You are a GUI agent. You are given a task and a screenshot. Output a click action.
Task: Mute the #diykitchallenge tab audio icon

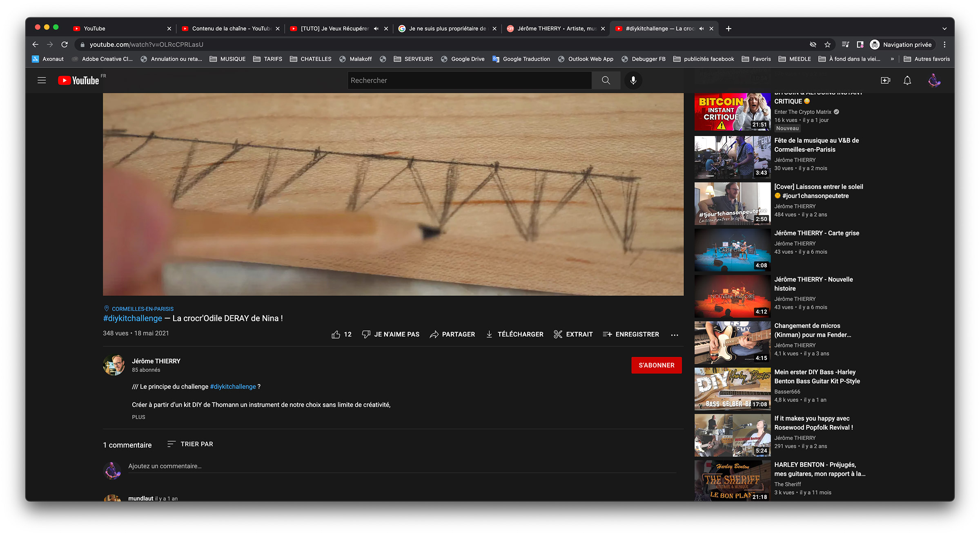[x=701, y=29]
